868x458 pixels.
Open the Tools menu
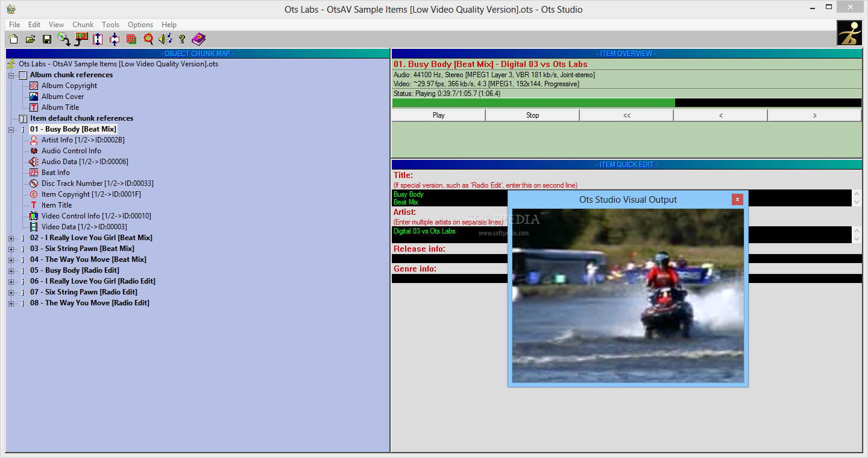[110, 25]
